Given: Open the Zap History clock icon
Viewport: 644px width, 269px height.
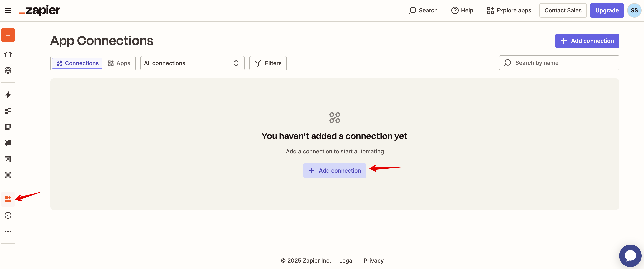Looking at the screenshot, I should point(8,215).
